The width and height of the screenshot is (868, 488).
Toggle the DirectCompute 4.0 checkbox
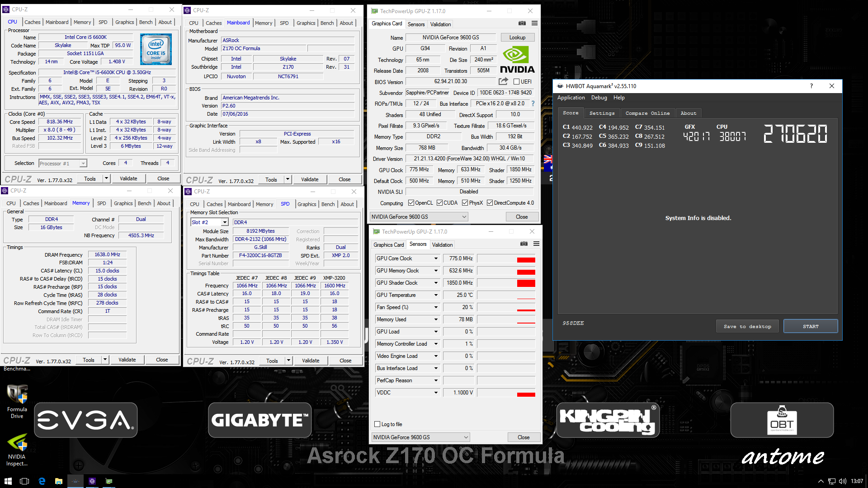coord(490,203)
